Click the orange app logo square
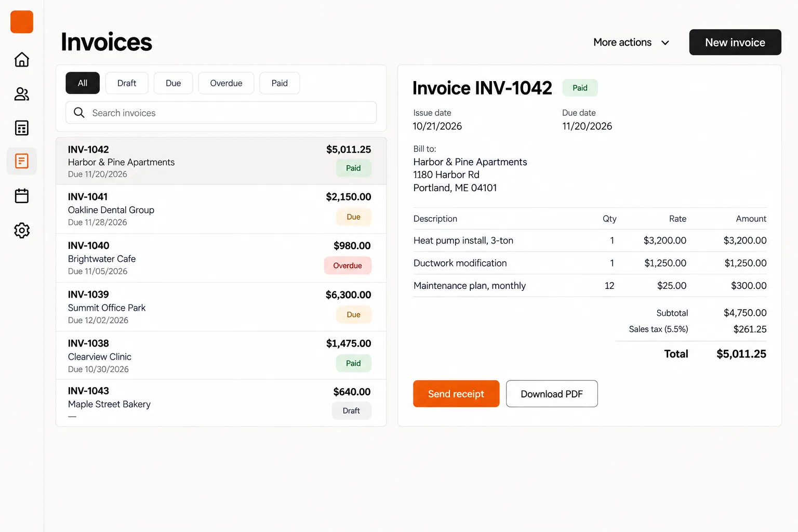 [x=22, y=22]
